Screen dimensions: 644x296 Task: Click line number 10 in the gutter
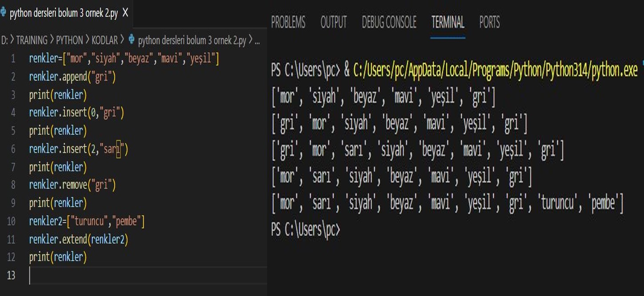[11, 221]
